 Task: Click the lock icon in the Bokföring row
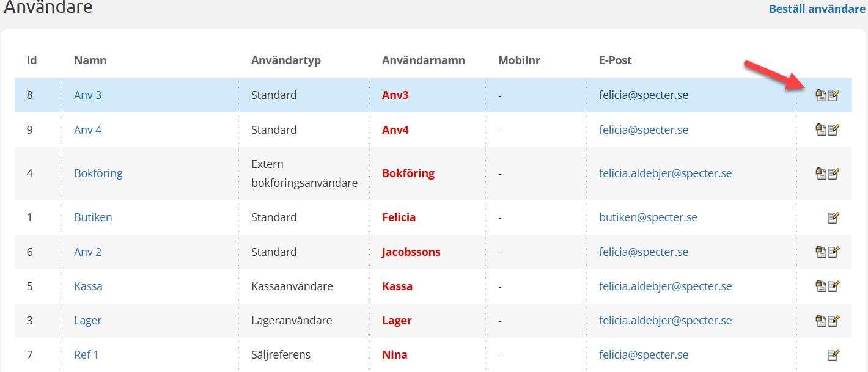pyautogui.click(x=821, y=173)
